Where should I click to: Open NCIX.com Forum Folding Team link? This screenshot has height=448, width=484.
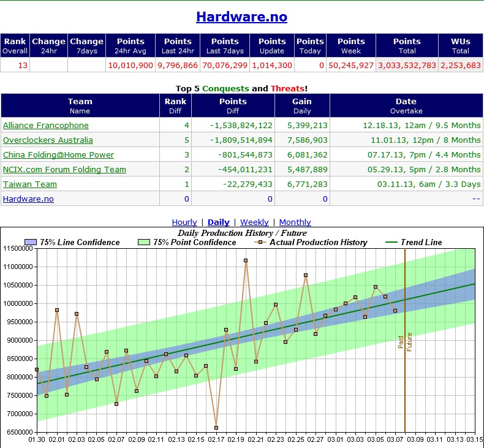coord(64,170)
